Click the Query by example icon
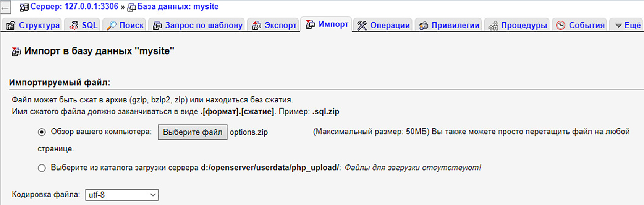Viewport: 644px width, 205px height. (x=157, y=26)
